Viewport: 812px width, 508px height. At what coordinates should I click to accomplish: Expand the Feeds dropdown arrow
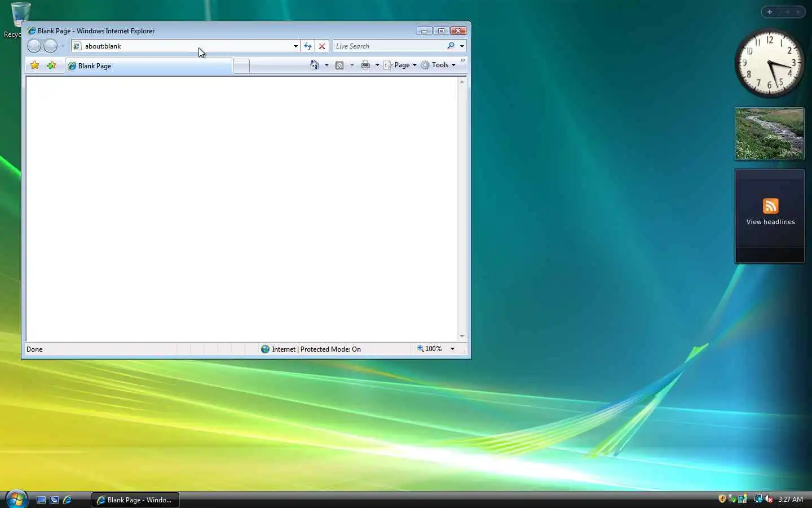(352, 65)
